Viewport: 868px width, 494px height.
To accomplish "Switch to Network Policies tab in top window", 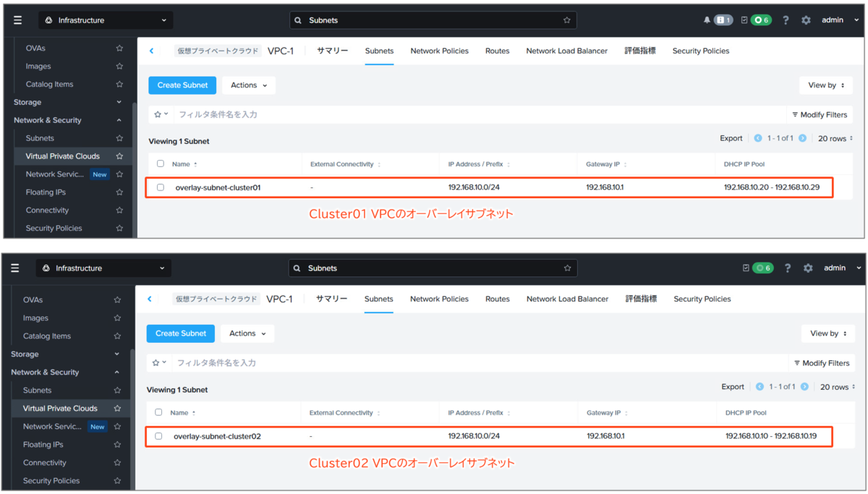I will point(440,51).
